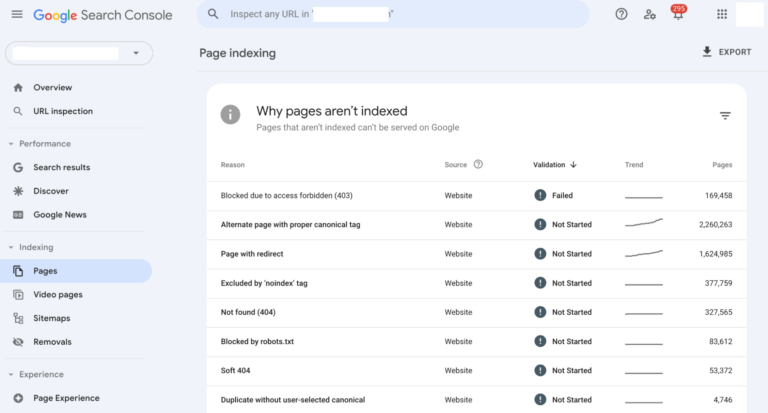This screenshot has width=768, height=413.
Task: Open Page with redirect row
Action: click(477, 254)
